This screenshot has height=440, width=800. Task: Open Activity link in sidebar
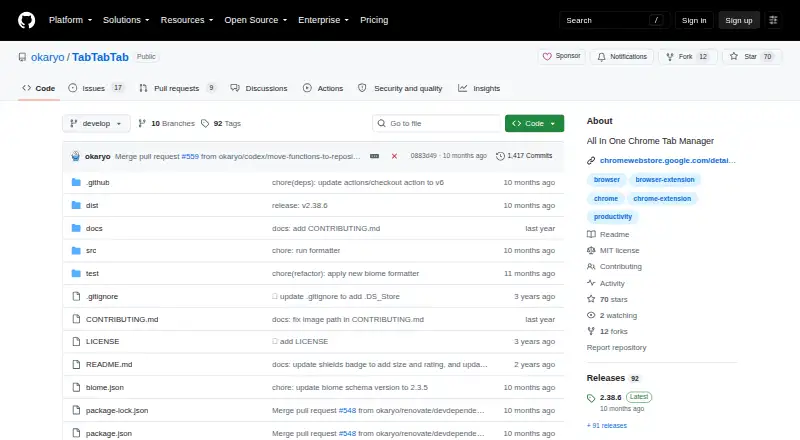click(606, 283)
